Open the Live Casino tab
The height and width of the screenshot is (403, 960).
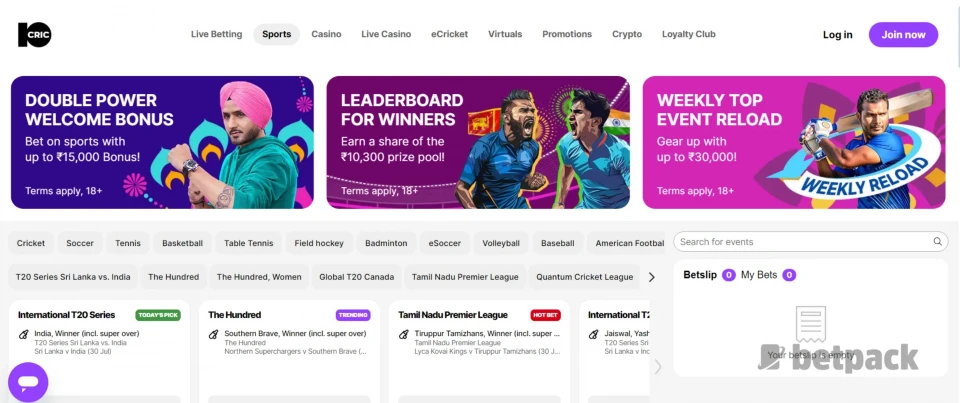pos(386,34)
